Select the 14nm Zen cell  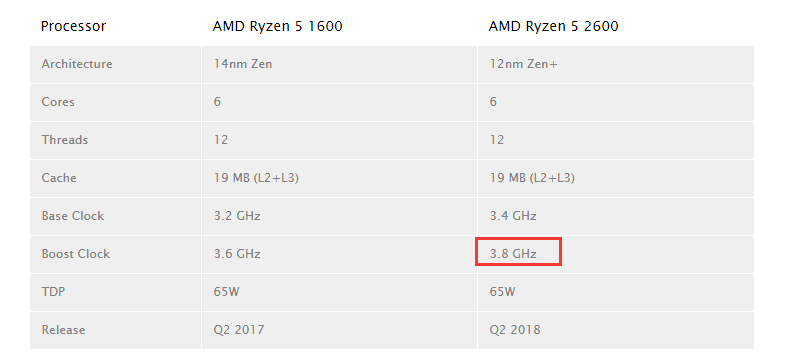pyautogui.click(x=243, y=64)
